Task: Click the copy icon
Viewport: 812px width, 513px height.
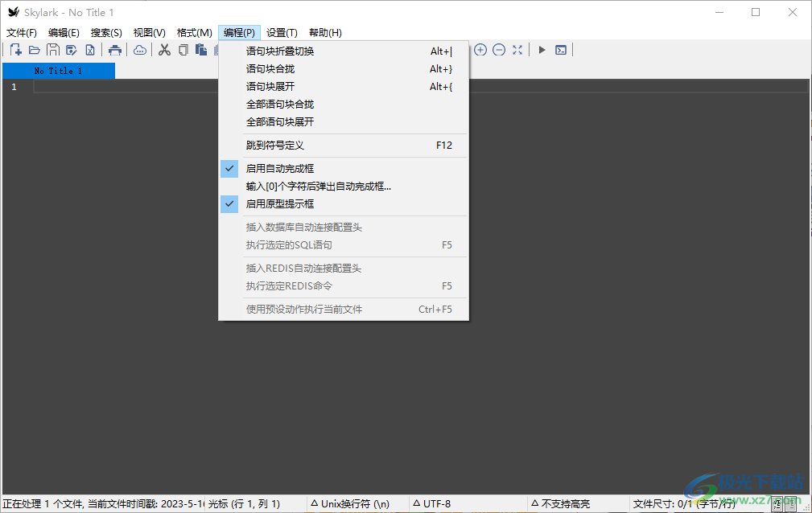Action: tap(183, 50)
